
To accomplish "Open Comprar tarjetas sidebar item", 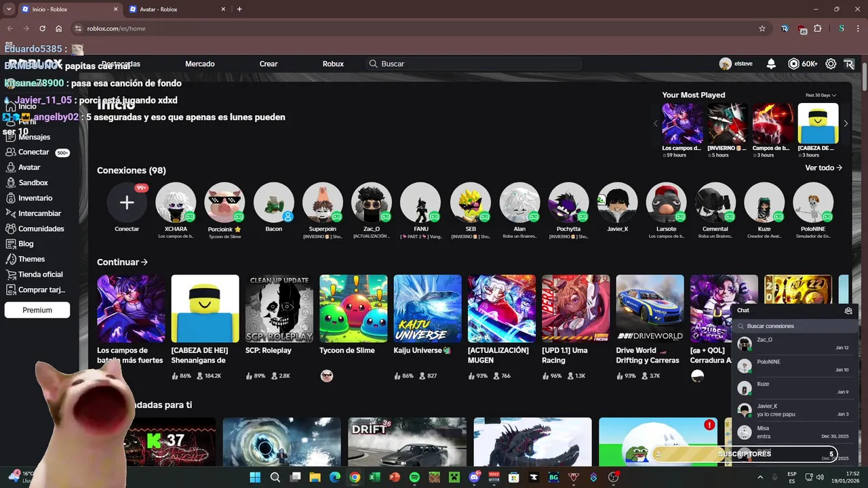I will pyautogui.click(x=35, y=290).
